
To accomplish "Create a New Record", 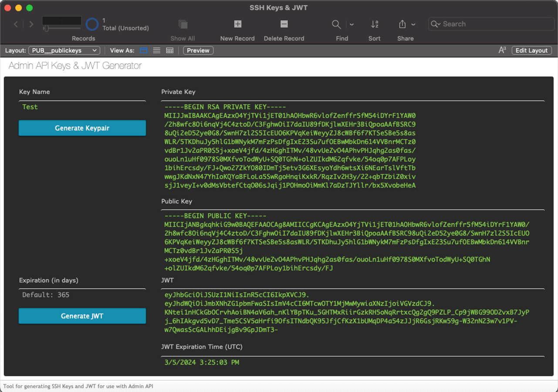I will 237,24.
